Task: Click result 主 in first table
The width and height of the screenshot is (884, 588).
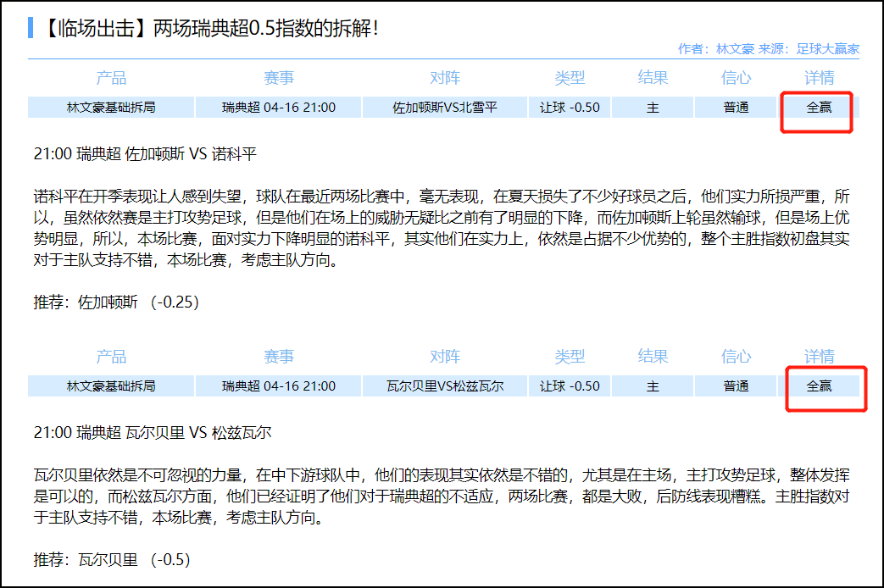Action: coord(653,107)
